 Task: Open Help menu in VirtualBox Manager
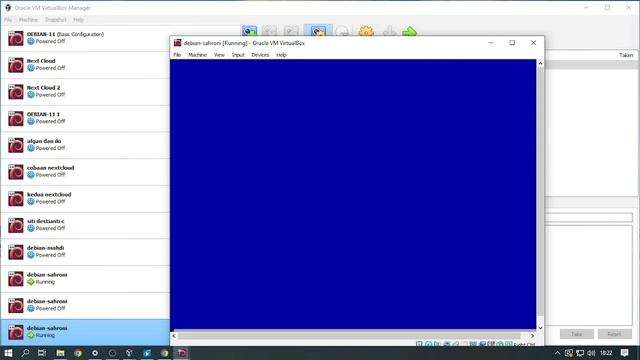[78, 20]
